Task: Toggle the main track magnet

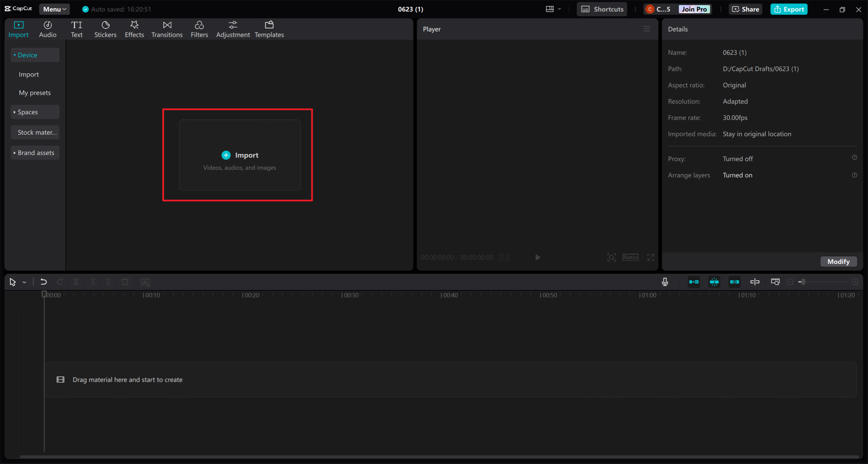Action: [x=694, y=282]
